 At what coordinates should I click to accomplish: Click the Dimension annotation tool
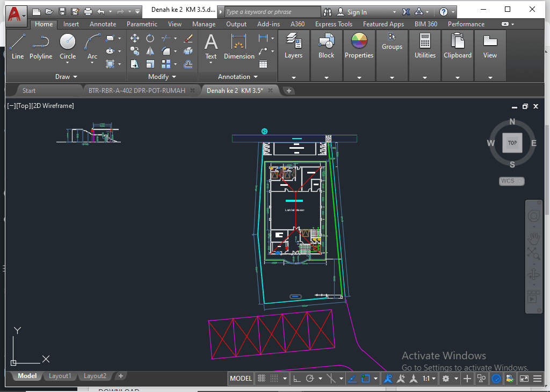(239, 43)
